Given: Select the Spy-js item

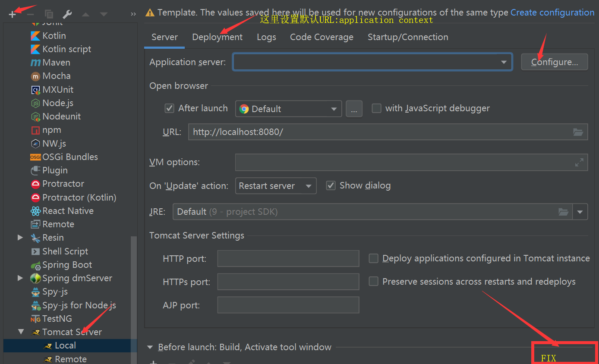Looking at the screenshot, I should (55, 292).
